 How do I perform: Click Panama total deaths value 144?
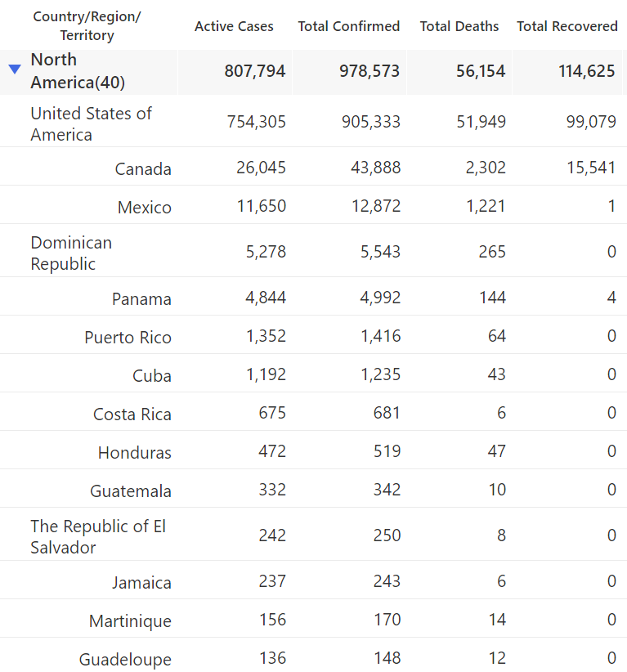492,298
